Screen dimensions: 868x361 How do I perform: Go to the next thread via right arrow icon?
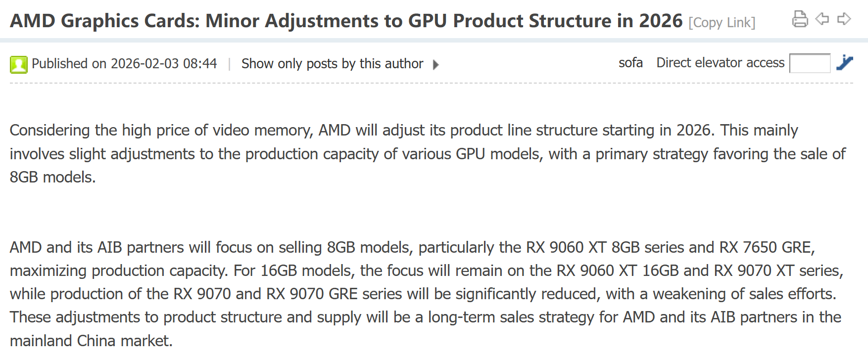point(845,18)
